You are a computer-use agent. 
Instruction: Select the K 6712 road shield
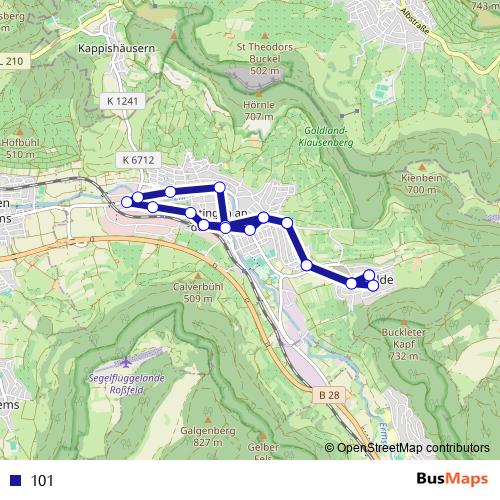coord(138,160)
